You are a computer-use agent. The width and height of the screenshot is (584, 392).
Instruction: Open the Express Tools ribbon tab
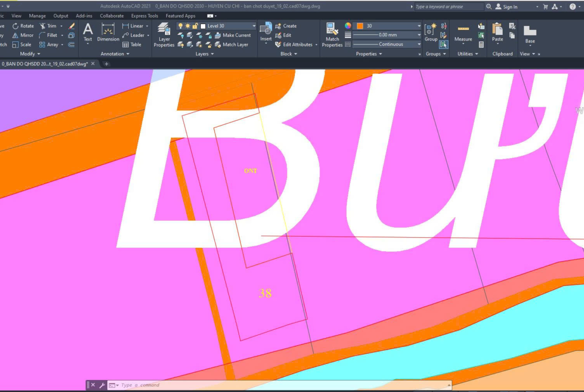[x=144, y=16]
